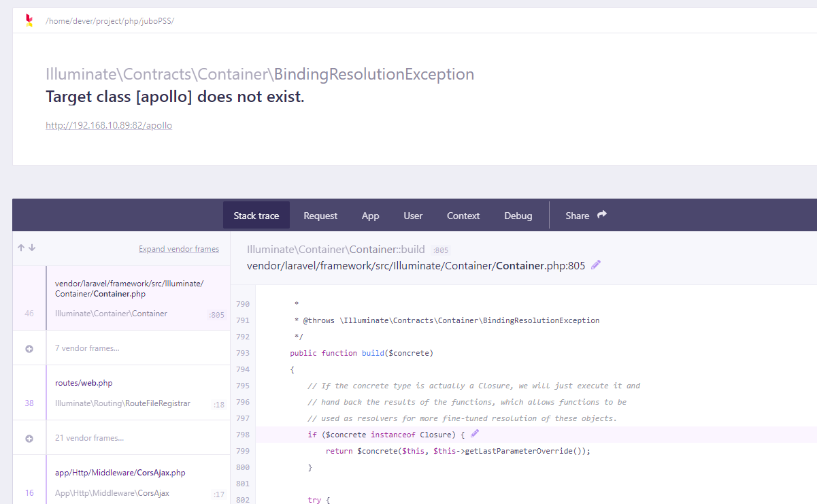
Task: Open the http://192.168.10.89:82/apollo link
Action: pos(108,125)
